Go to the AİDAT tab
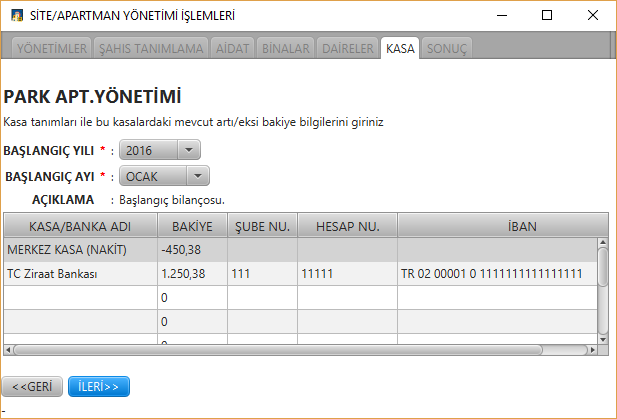The image size is (617, 419). tap(233, 48)
